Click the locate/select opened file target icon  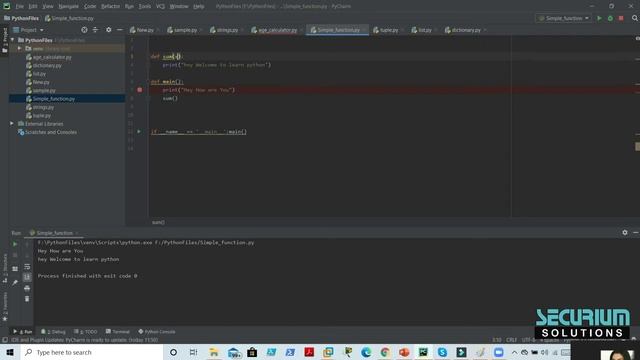coord(84,30)
